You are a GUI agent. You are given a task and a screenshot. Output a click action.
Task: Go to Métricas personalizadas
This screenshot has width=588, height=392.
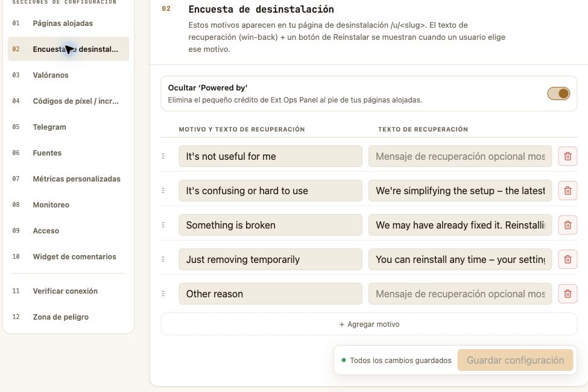tap(68, 179)
